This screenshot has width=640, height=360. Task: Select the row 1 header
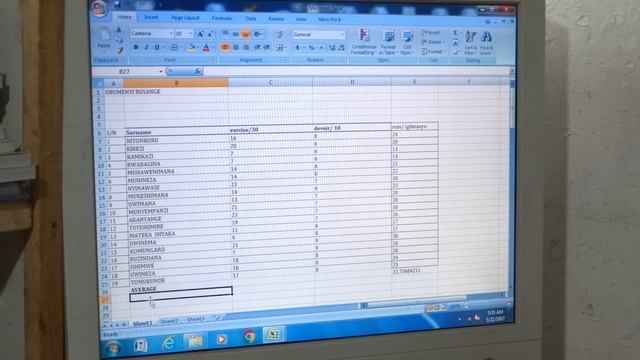click(x=98, y=92)
